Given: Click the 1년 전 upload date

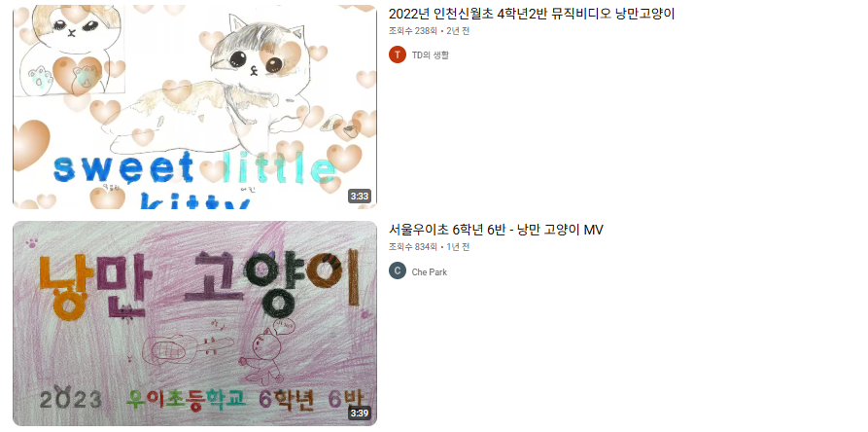Looking at the screenshot, I should (x=458, y=246).
